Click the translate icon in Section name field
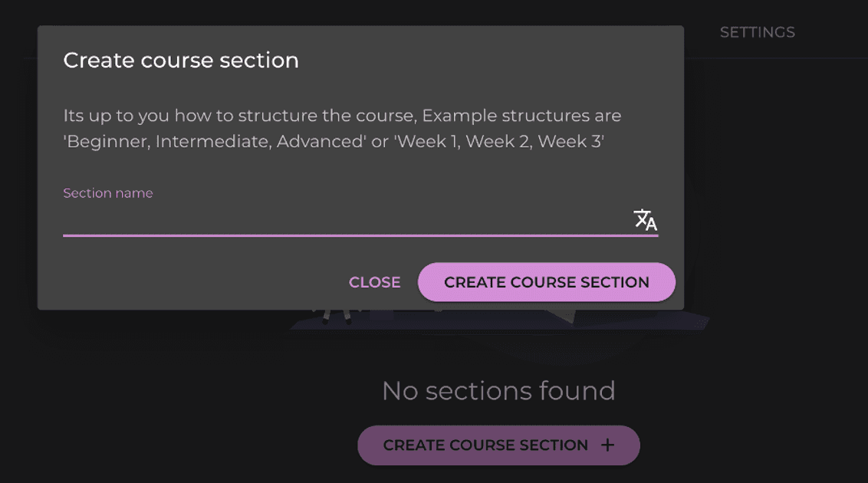Screen dimensions: 868x483 pyautogui.click(x=645, y=219)
